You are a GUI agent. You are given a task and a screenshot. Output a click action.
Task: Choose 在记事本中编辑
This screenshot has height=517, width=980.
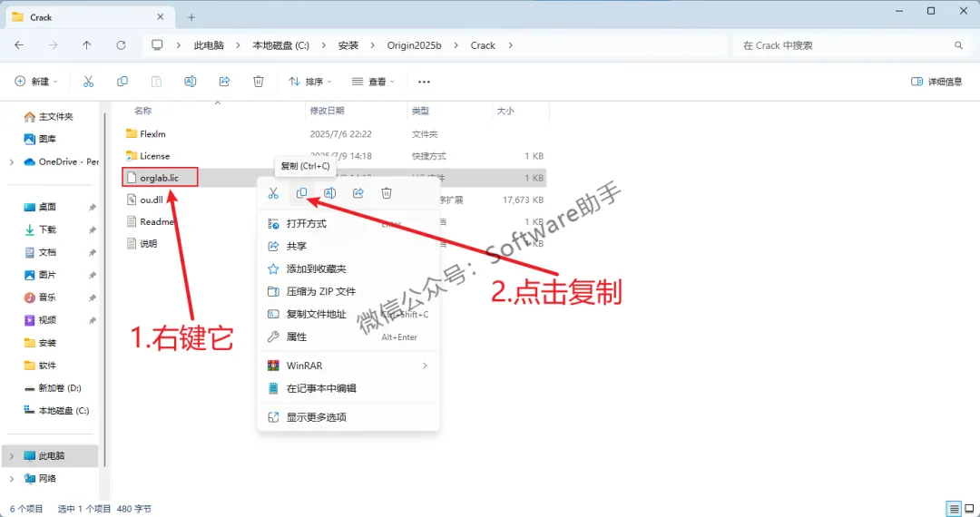348,388
